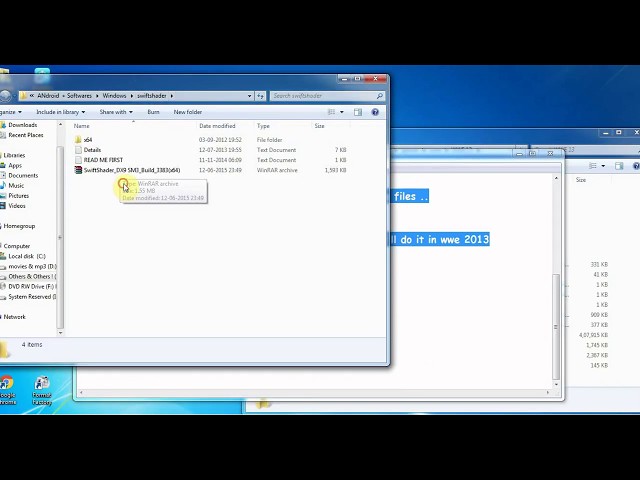Sort by Date modified column header

pyautogui.click(x=217, y=126)
